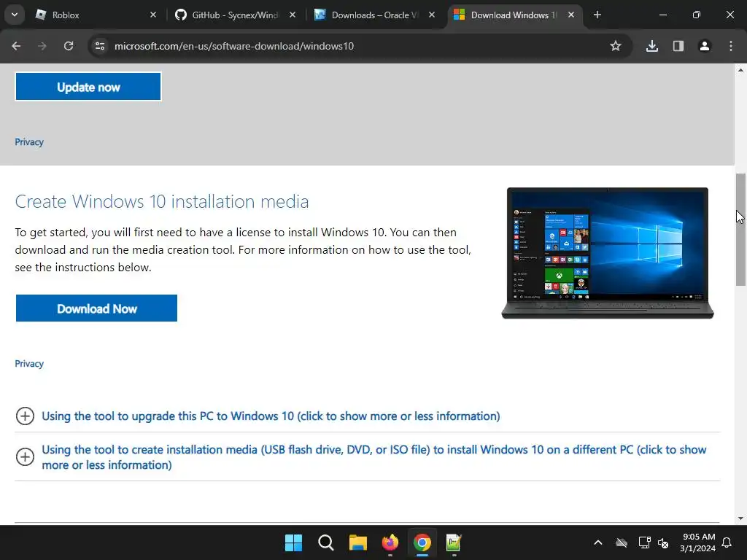This screenshot has width=747, height=560.
Task: Open the green notepad app on taskbar
Action: point(454,542)
